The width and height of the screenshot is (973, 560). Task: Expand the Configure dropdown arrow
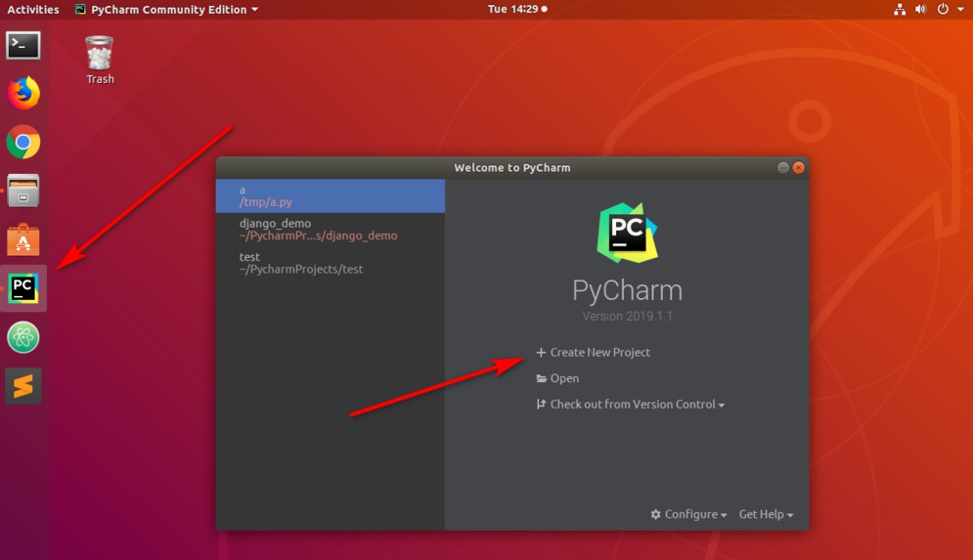click(x=724, y=515)
